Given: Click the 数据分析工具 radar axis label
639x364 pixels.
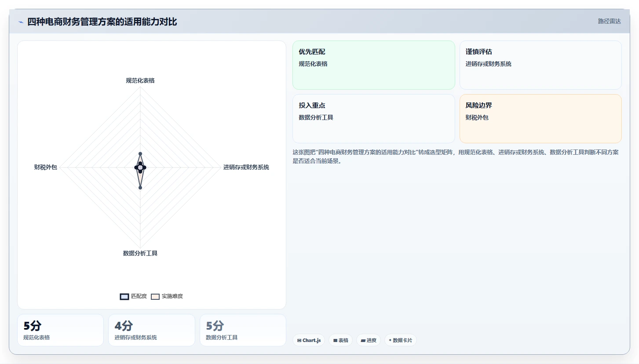Looking at the screenshot, I should 140,253.
